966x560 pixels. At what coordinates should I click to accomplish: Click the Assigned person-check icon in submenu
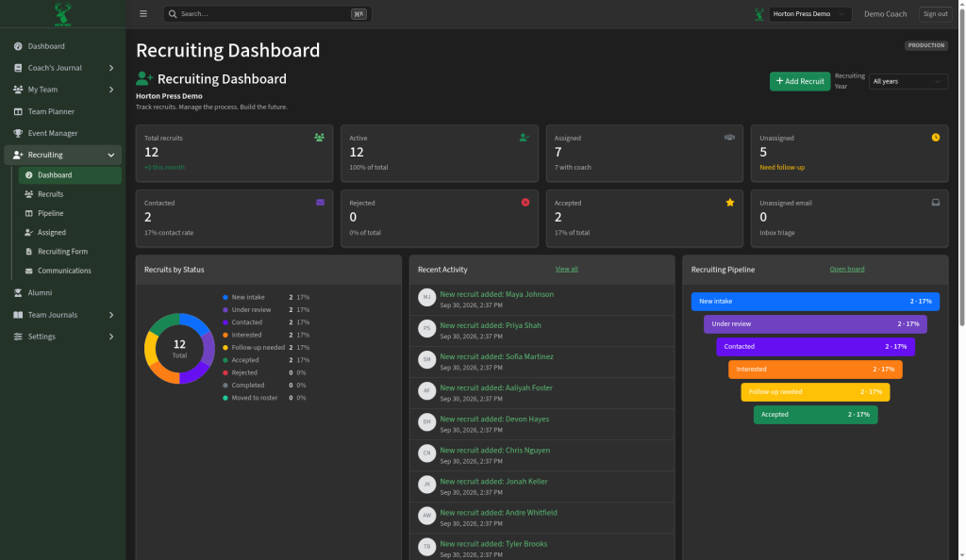pos(28,232)
